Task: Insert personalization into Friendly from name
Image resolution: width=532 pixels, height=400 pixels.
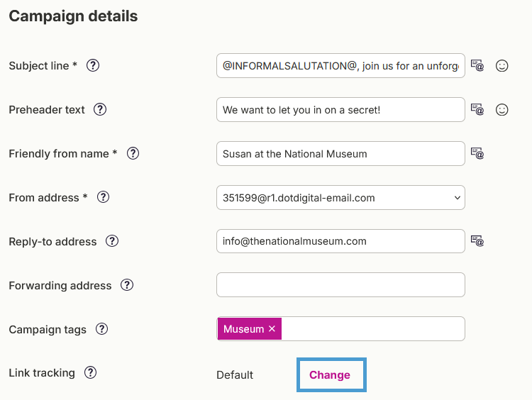Action: (x=477, y=153)
